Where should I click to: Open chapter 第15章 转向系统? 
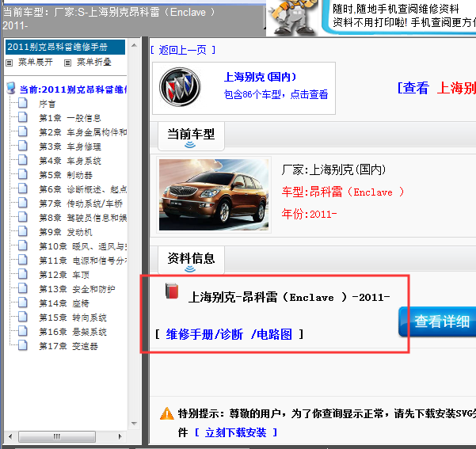tap(73, 318)
